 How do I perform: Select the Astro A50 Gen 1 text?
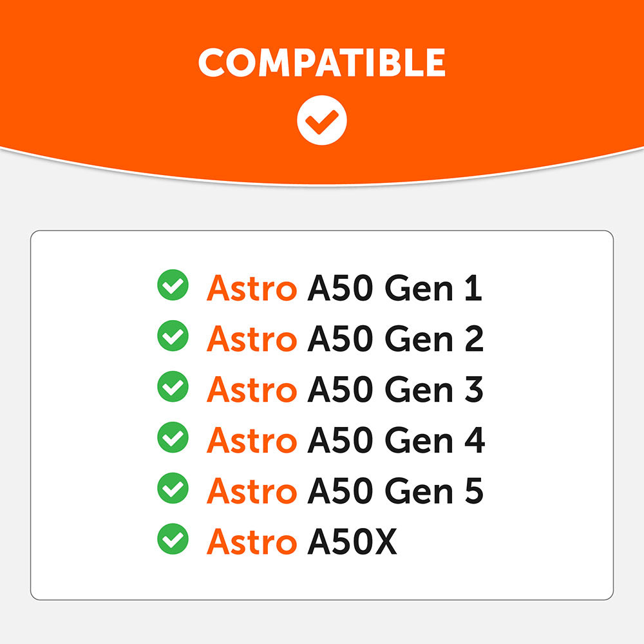(344, 288)
